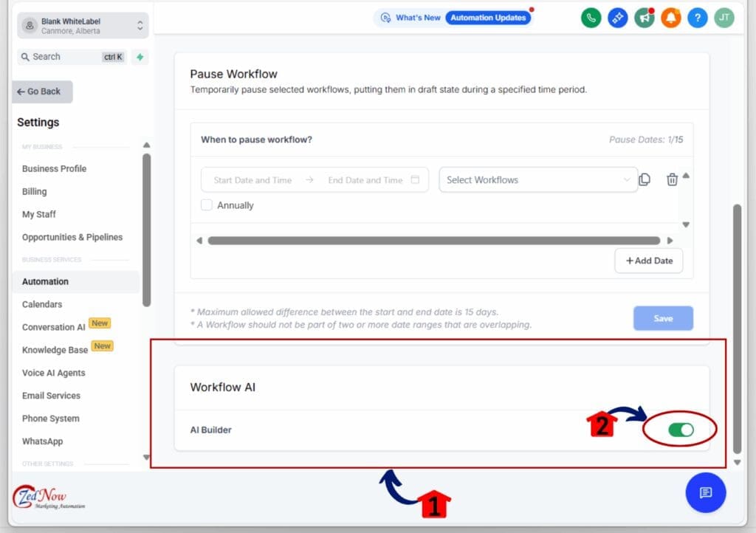Click the search magnifier icon

pos(25,57)
